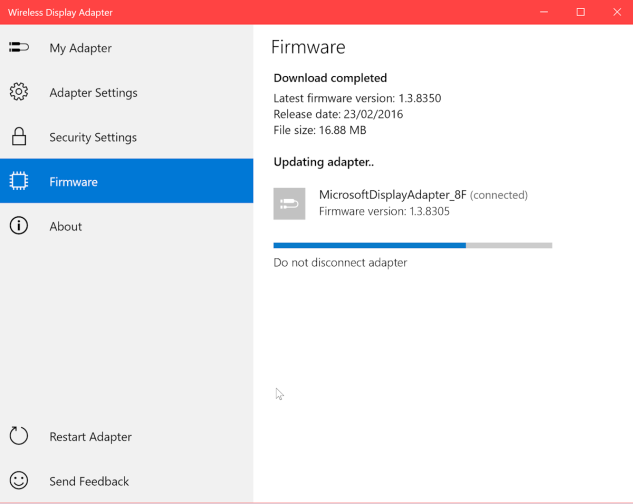Maximize the Wireless Display Adapter window
The image size is (633, 504).
tap(580, 12)
